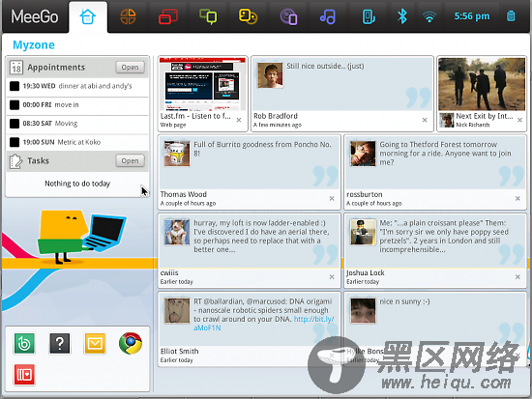This screenshot has width=532, height=399.
Task: Click the MeeGo logo
Action: [x=35, y=16]
